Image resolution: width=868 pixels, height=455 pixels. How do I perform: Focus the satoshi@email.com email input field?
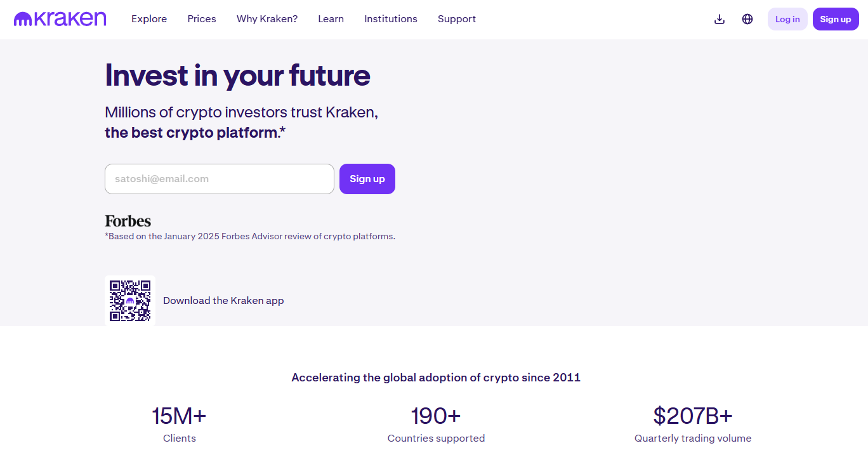(220, 179)
